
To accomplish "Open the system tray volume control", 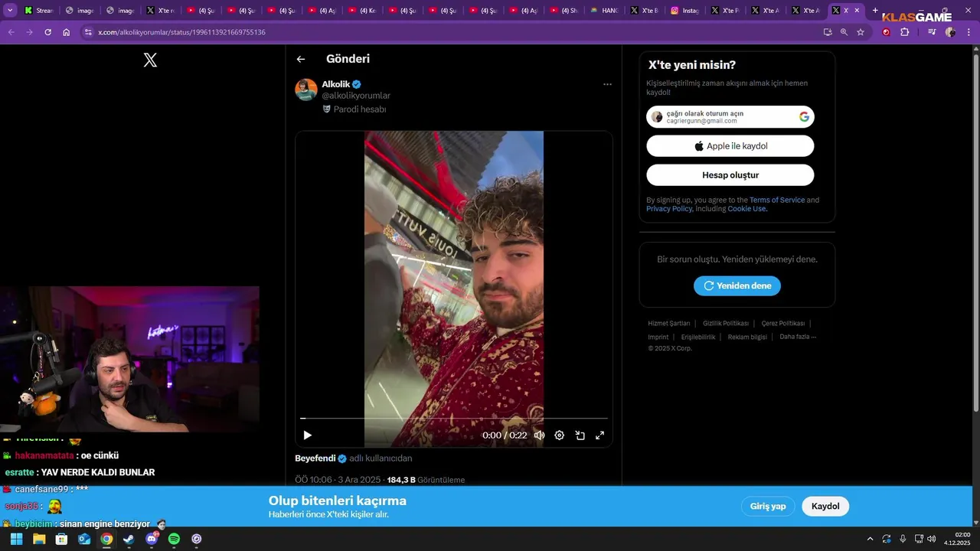I will (x=932, y=539).
